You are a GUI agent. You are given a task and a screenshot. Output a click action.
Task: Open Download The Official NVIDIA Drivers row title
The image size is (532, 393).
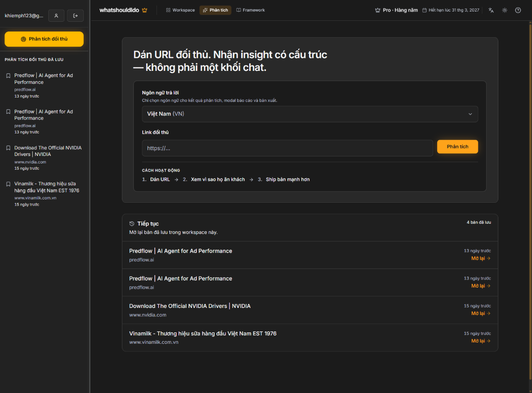pos(190,306)
